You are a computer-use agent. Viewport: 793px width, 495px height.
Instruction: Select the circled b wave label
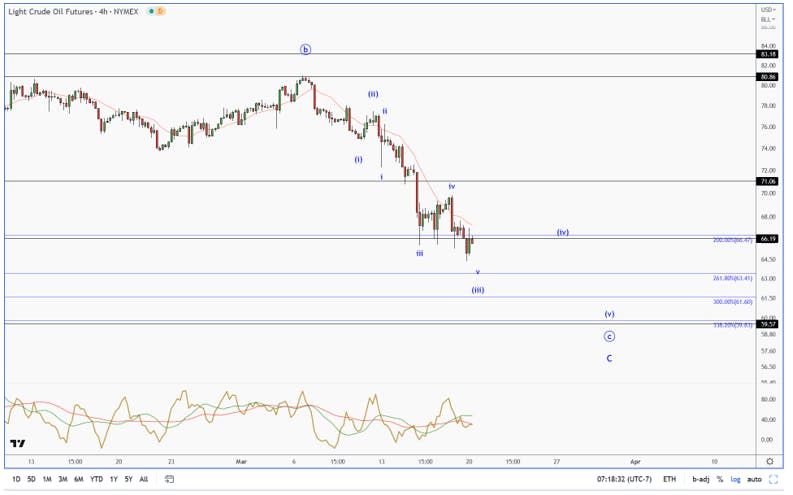(305, 49)
